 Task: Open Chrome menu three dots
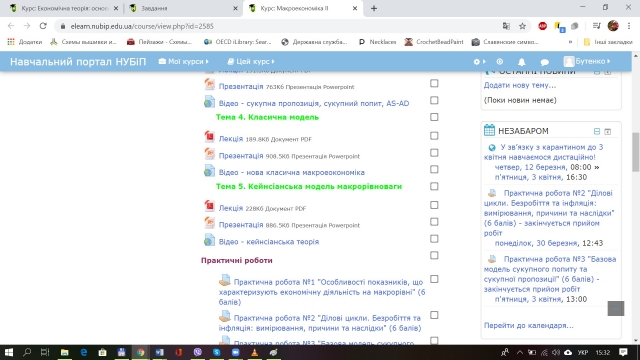click(x=629, y=26)
